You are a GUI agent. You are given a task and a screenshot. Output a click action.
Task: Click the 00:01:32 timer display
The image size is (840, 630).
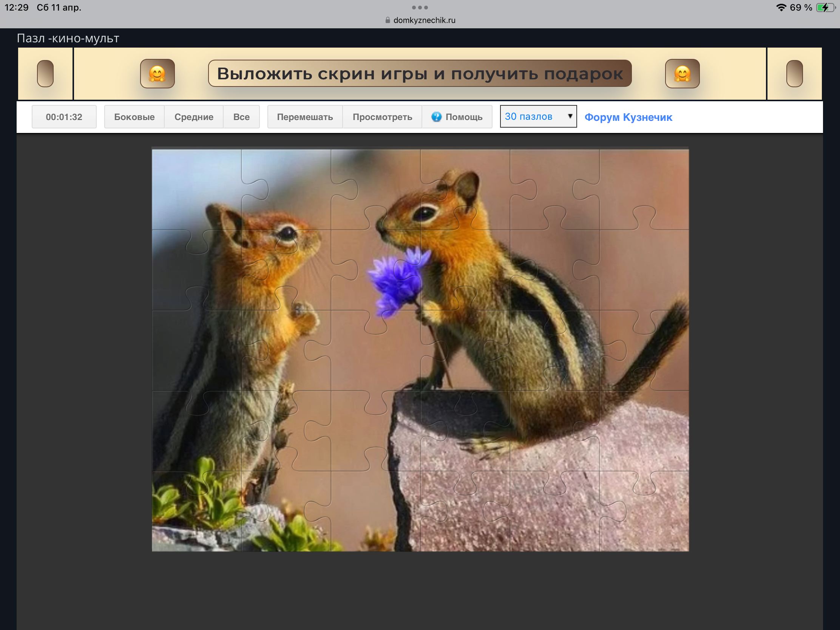[x=64, y=117]
